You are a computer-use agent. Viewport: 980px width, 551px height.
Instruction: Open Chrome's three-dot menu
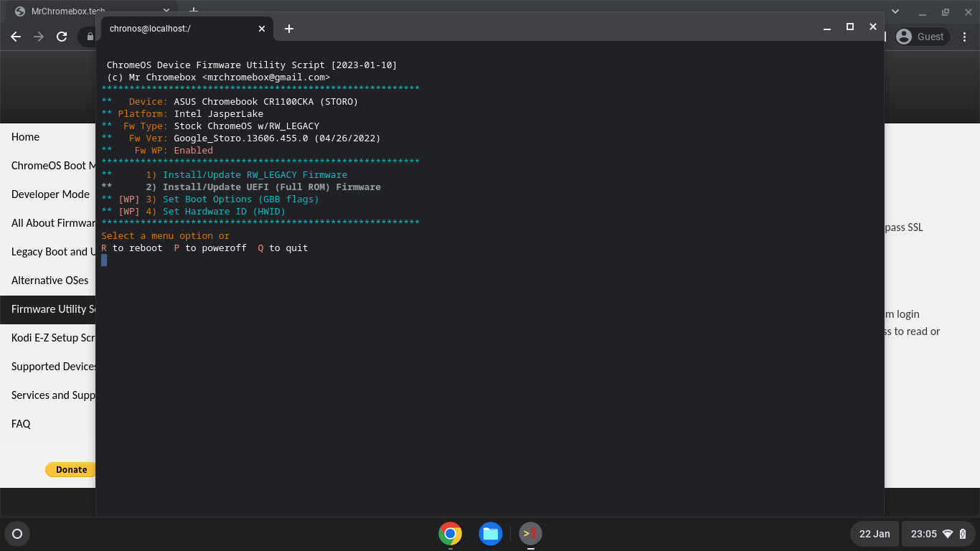tap(965, 37)
